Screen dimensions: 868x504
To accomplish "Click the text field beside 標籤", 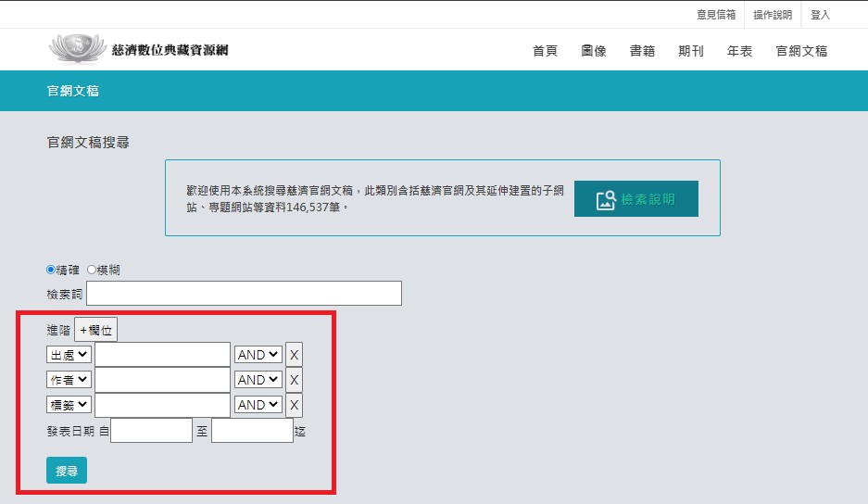I will point(163,404).
